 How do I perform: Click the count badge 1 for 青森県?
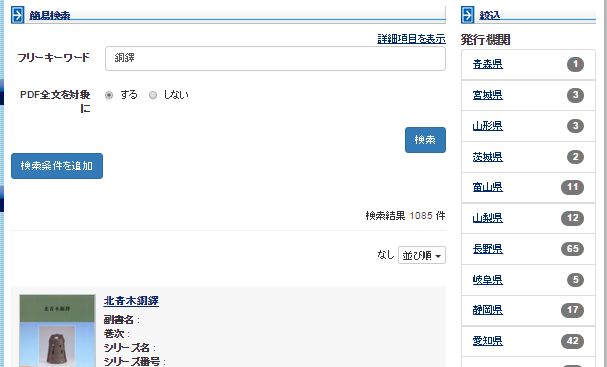pyautogui.click(x=575, y=64)
